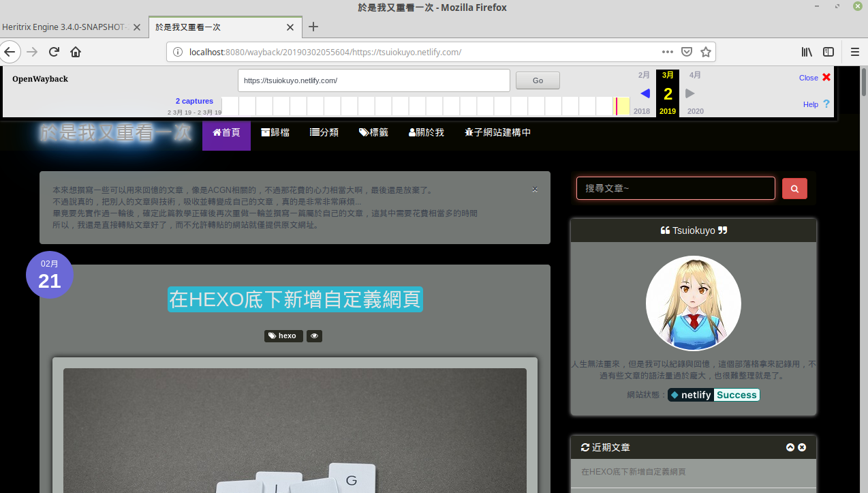Toggle the eye icon next to the hexo tag
868x493 pixels.
(313, 335)
